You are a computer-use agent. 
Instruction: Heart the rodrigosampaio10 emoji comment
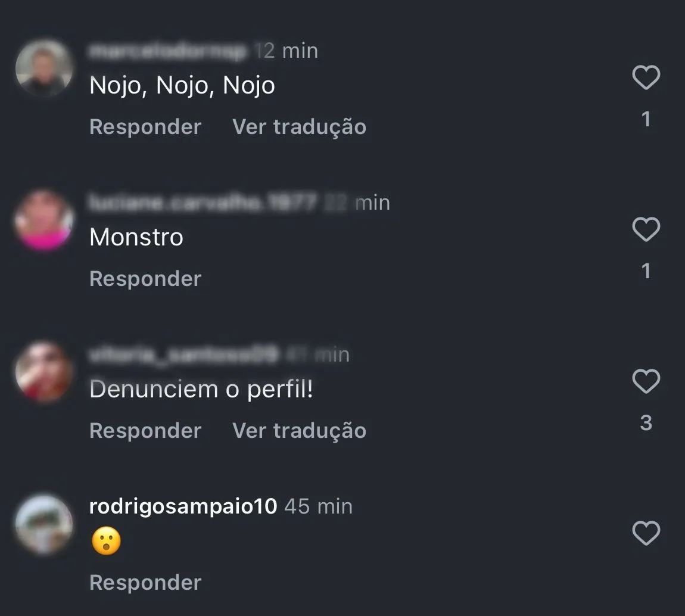[646, 533]
